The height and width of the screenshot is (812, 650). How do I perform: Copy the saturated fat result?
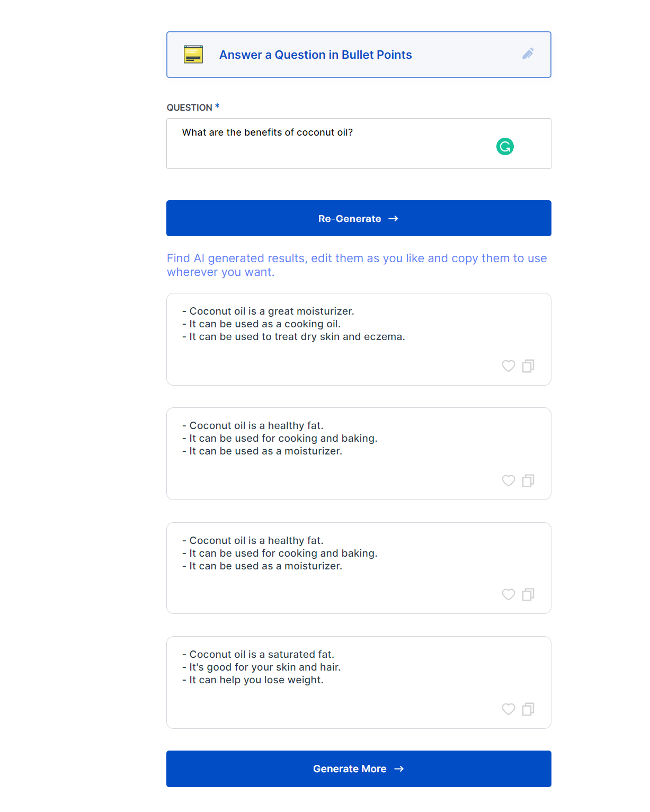[x=528, y=709]
